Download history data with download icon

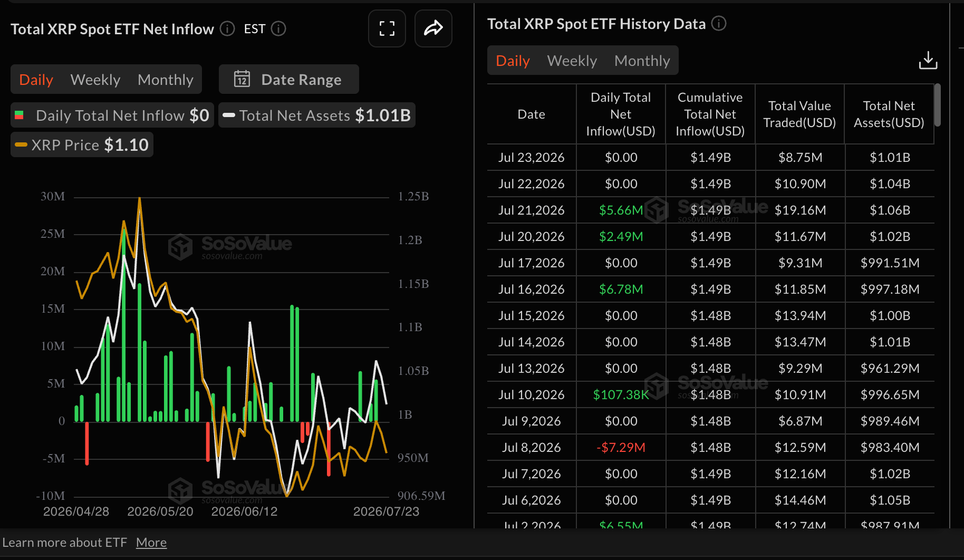click(x=928, y=60)
